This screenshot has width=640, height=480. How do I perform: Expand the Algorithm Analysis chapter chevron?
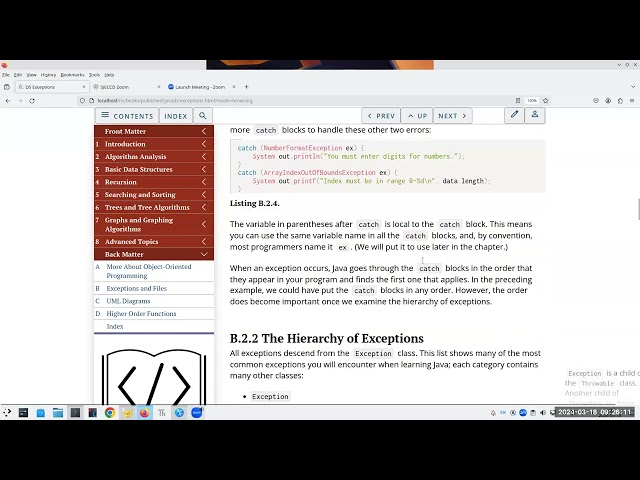[x=204, y=157]
